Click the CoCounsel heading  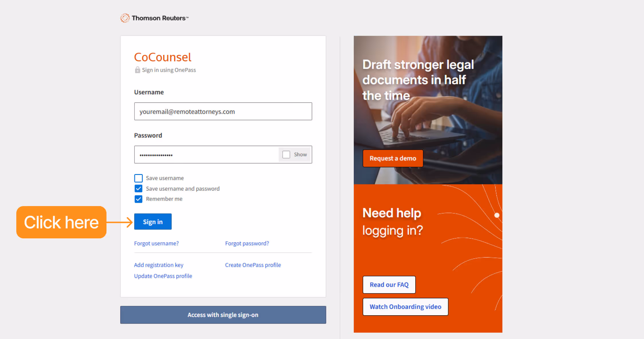coord(163,57)
